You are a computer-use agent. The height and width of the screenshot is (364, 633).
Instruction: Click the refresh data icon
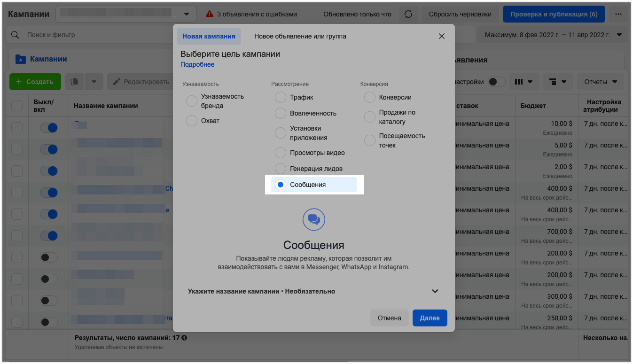tap(408, 14)
